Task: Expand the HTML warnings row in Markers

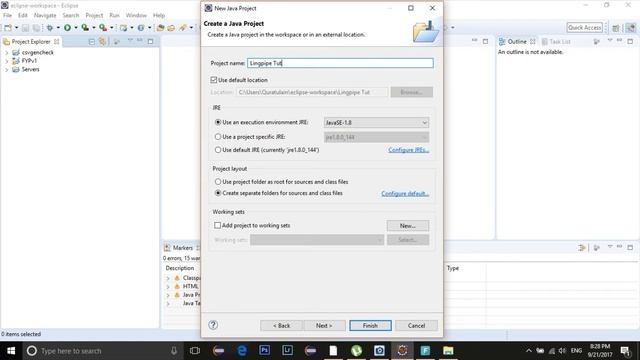Action: point(168,287)
